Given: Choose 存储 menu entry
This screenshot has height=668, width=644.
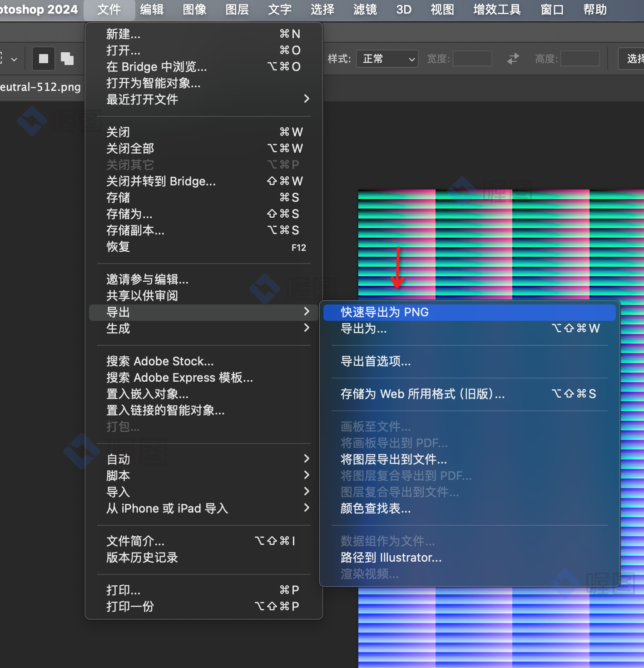Looking at the screenshot, I should pos(203,198).
